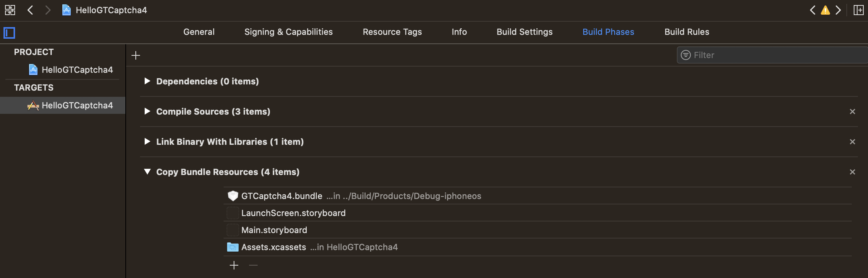Switch to the Build Settings tab

(x=524, y=32)
